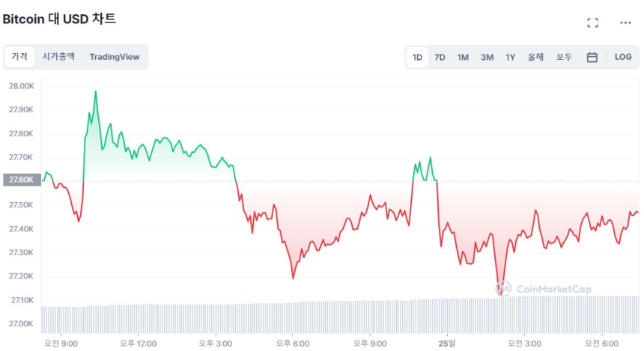
Task: Select the 1D time range
Action: pyautogui.click(x=417, y=57)
